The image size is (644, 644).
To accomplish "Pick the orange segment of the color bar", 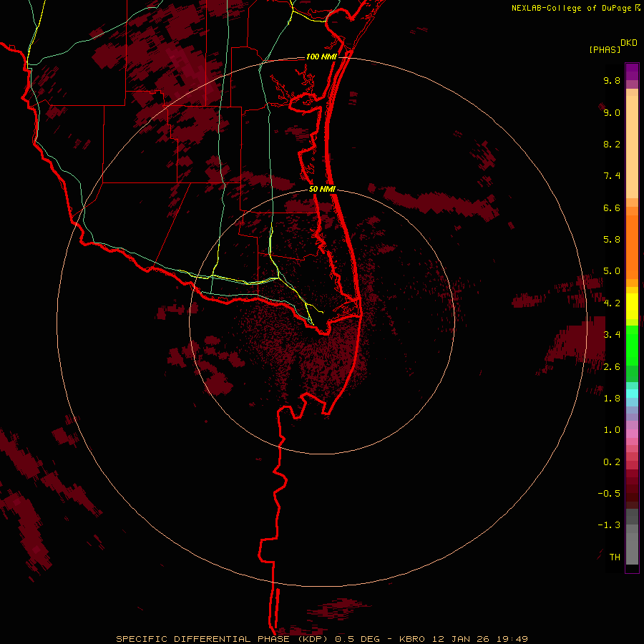I will (632, 248).
